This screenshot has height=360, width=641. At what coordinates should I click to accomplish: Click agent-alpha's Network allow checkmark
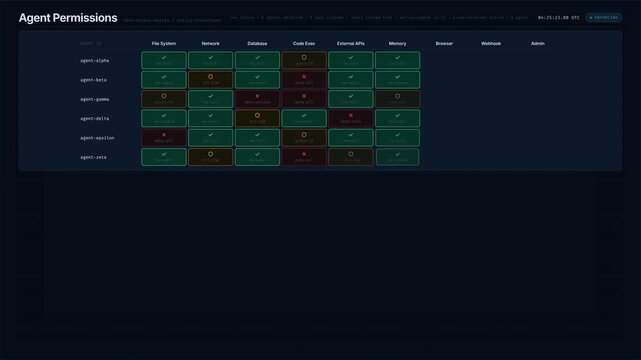click(211, 58)
